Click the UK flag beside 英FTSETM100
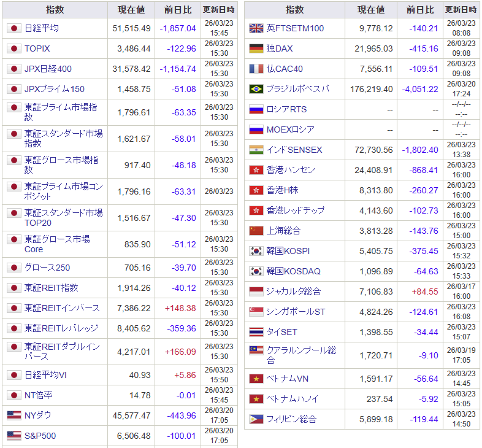 (x=256, y=28)
